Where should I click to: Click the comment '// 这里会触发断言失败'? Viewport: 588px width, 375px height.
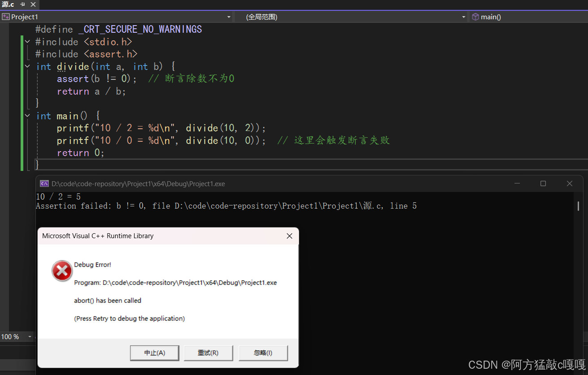coord(333,140)
